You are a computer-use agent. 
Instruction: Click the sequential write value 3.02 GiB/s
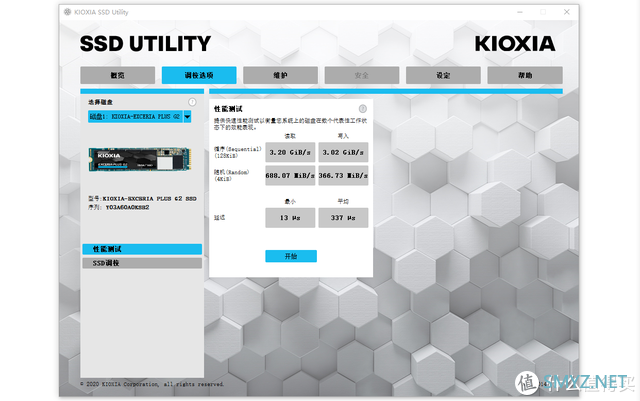point(343,152)
